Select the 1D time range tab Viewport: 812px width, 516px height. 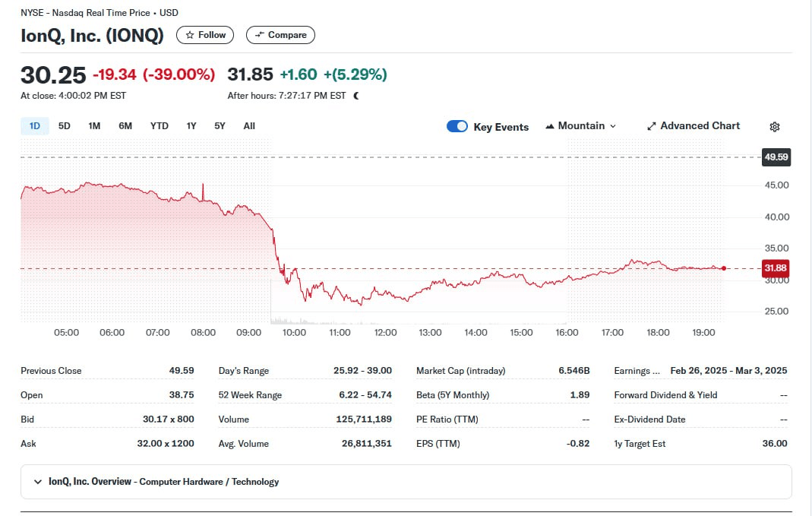[35, 126]
